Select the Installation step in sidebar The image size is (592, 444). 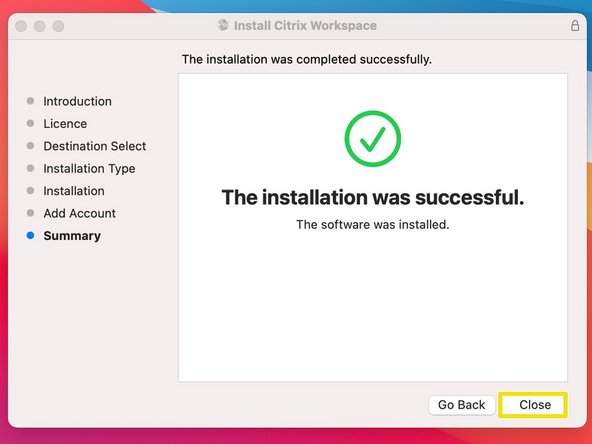click(x=74, y=191)
